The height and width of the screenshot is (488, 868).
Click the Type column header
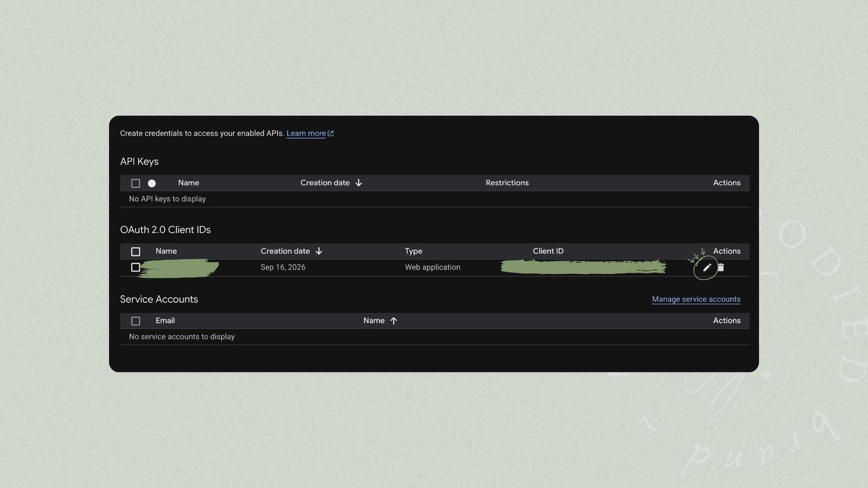click(x=413, y=251)
